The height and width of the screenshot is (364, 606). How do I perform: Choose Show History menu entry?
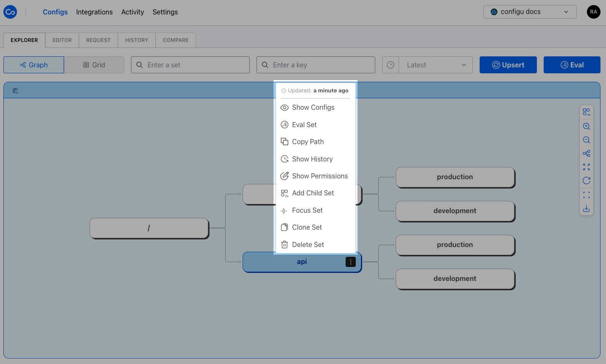coord(316,159)
